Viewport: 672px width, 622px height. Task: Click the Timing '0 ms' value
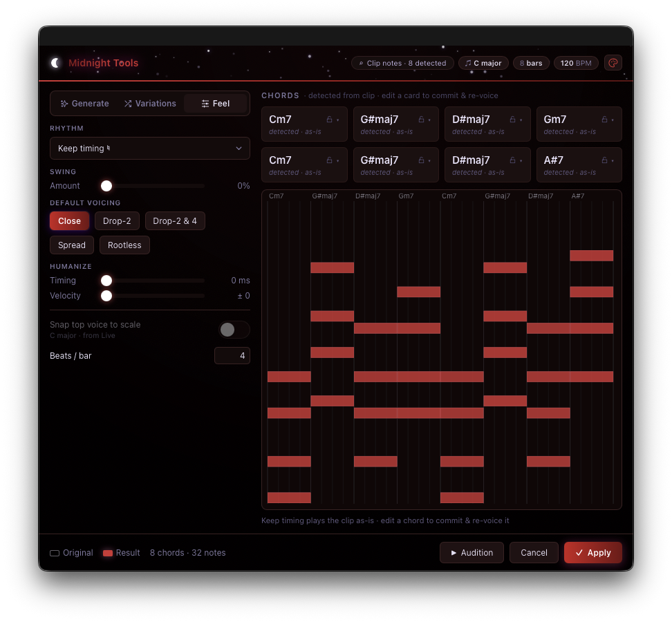click(x=241, y=280)
